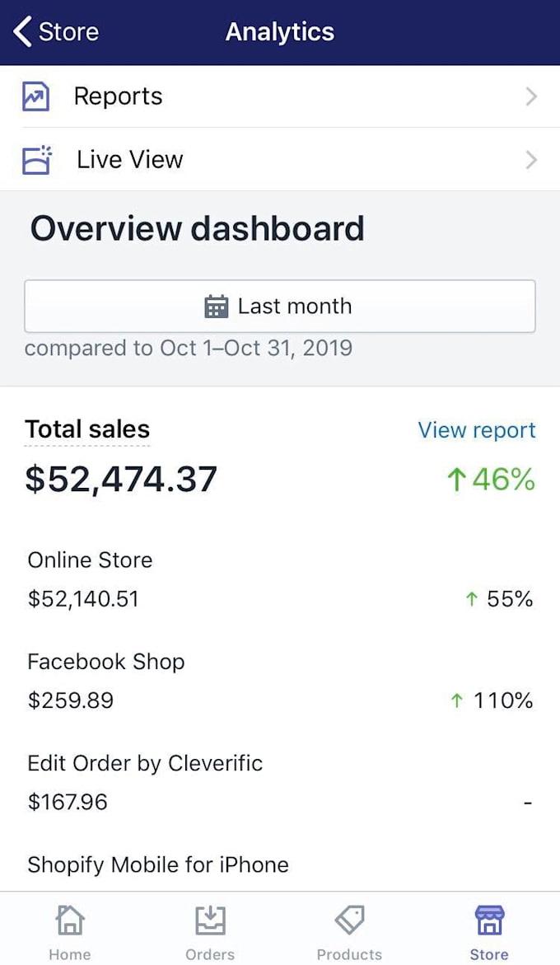
Task: Switch to the Products tab label
Action: coord(349,954)
